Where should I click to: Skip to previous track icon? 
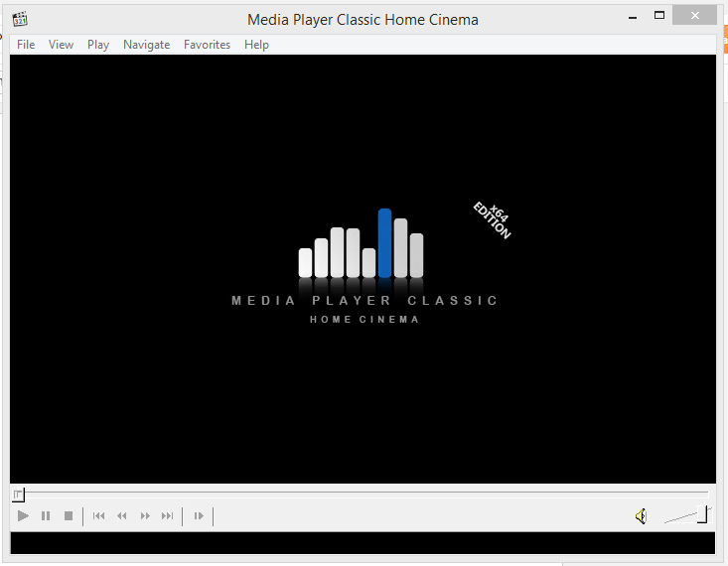point(98,515)
